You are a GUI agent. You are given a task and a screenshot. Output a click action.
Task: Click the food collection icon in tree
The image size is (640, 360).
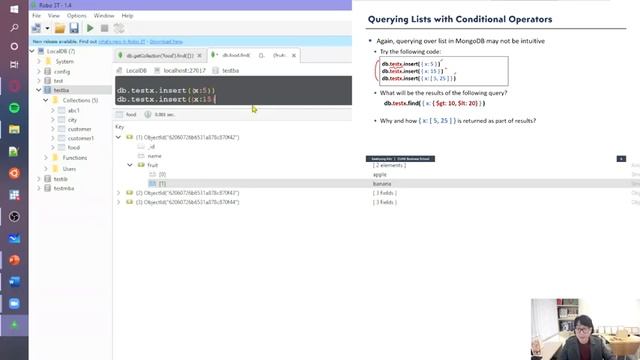point(62,147)
